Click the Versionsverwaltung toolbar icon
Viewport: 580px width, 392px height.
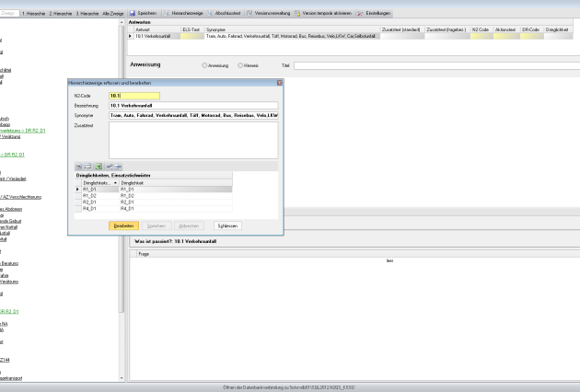[x=249, y=13]
